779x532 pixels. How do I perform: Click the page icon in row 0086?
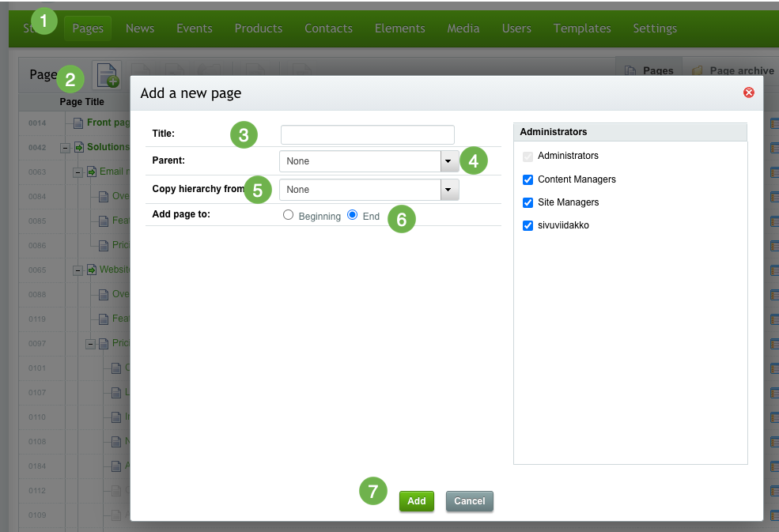point(104,245)
